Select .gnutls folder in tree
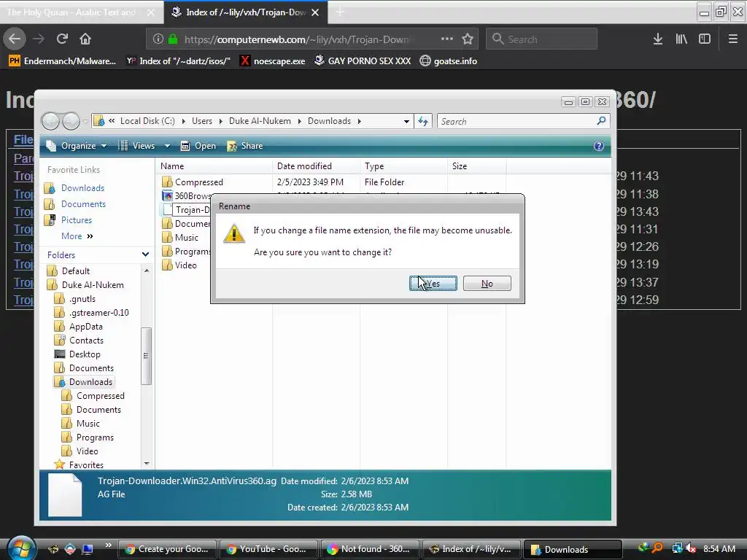Image resolution: width=747 pixels, height=560 pixels. click(82, 299)
